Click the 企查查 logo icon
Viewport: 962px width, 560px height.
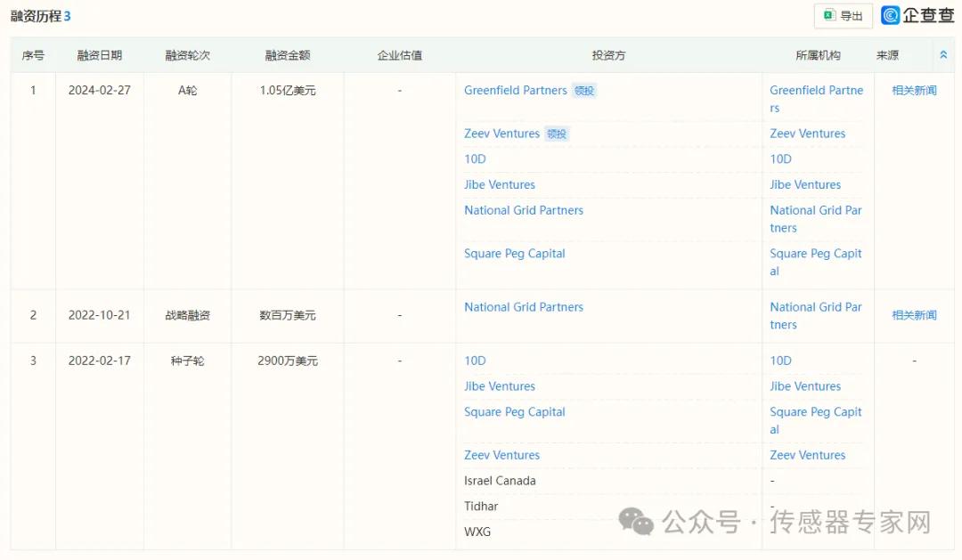[x=890, y=15]
